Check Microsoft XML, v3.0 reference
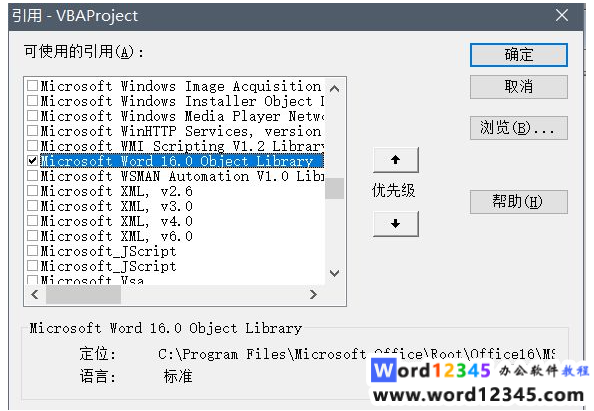Viewport: 594px width, 411px height. click(x=33, y=206)
